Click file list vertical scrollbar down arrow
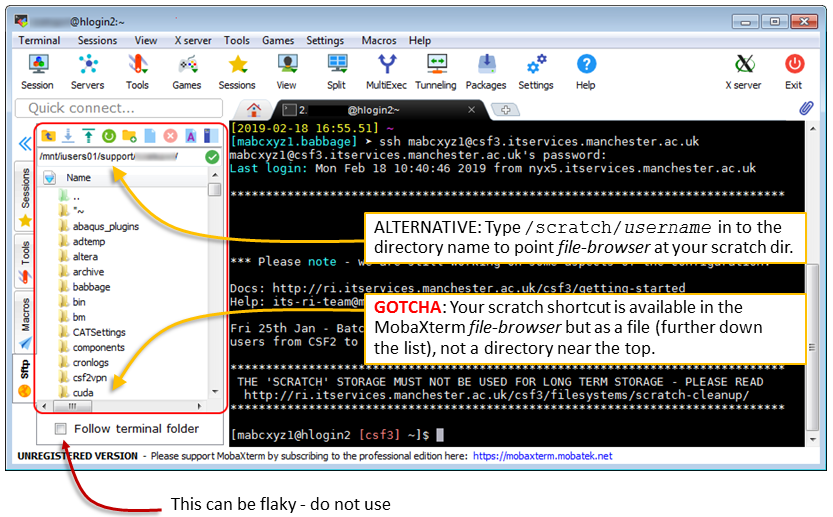The width and height of the screenshot is (833, 517). pos(215,392)
